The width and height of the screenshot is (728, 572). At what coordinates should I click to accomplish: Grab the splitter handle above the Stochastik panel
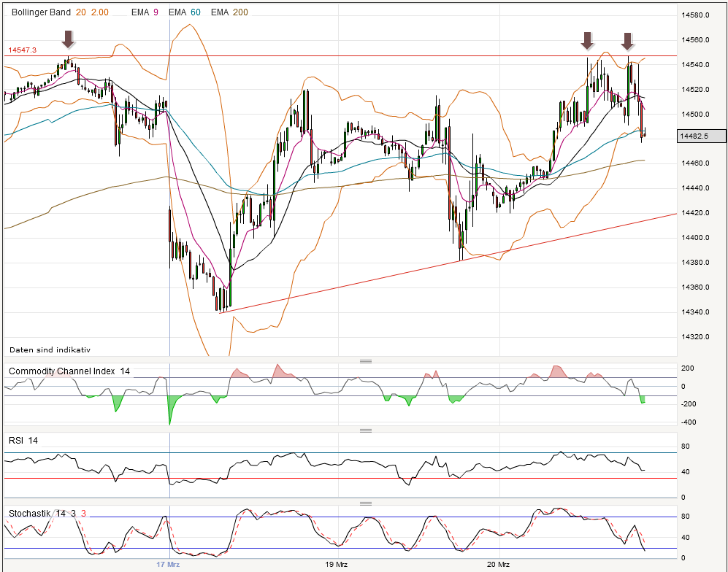(x=366, y=503)
